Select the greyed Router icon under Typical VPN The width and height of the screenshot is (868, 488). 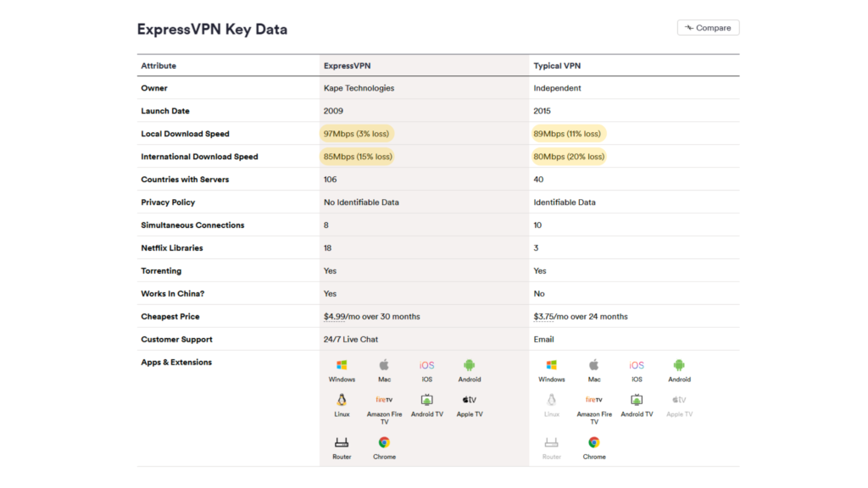551,442
